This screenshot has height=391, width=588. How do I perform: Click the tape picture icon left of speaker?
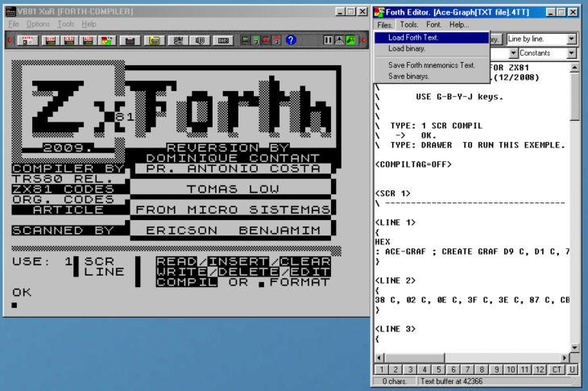178,40
